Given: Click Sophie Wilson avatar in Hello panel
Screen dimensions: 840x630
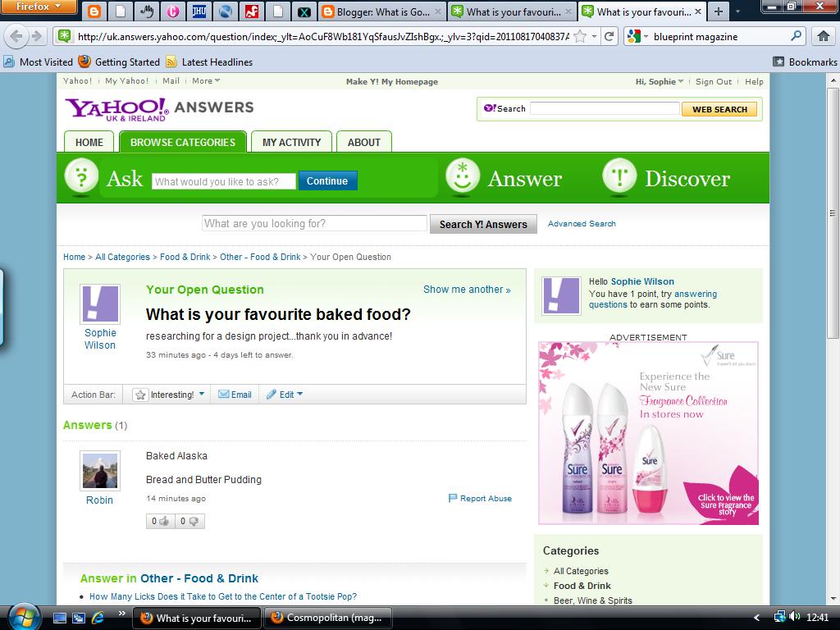Looking at the screenshot, I should pyautogui.click(x=561, y=295).
